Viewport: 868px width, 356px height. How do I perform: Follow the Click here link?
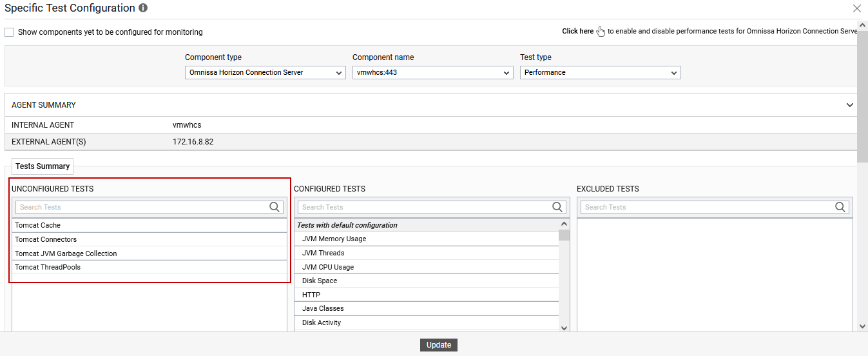pos(577,31)
